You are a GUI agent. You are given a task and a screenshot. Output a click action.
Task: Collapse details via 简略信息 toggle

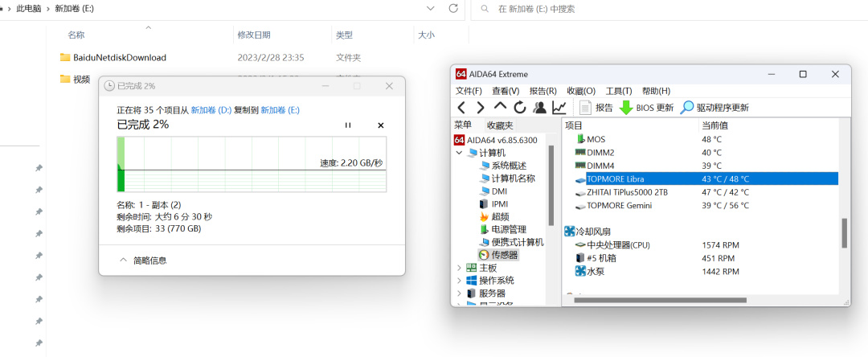[x=143, y=261]
